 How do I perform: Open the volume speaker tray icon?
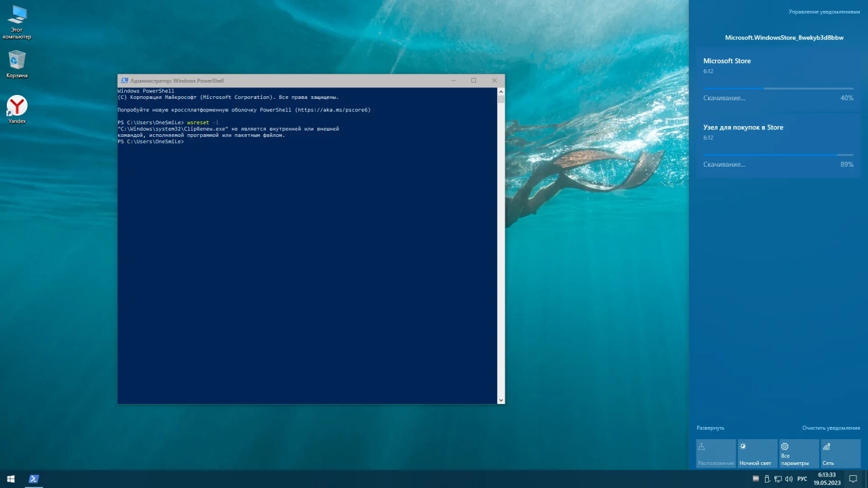tap(789, 479)
